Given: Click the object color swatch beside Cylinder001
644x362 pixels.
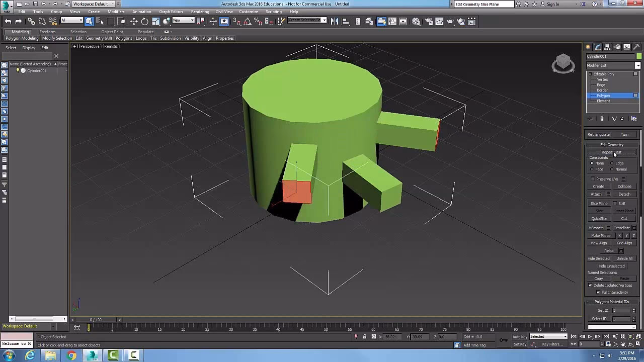Looking at the screenshot, I should click(x=638, y=56).
